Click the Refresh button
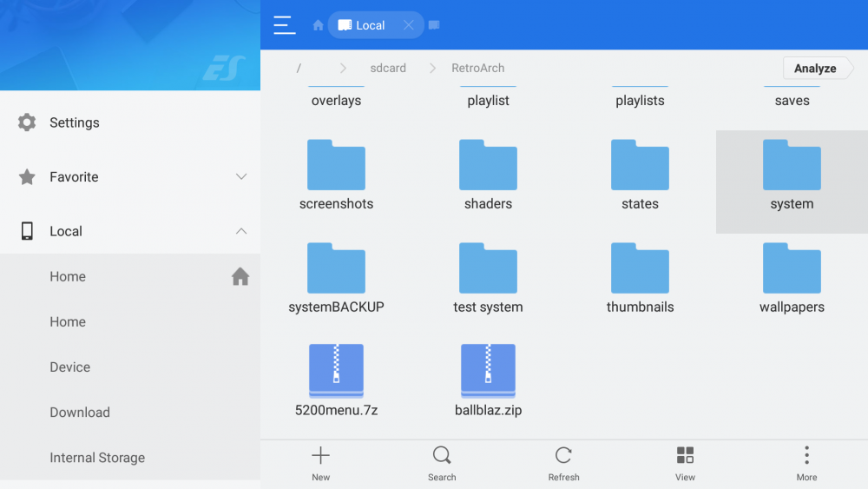868x489 pixels. [x=563, y=464]
